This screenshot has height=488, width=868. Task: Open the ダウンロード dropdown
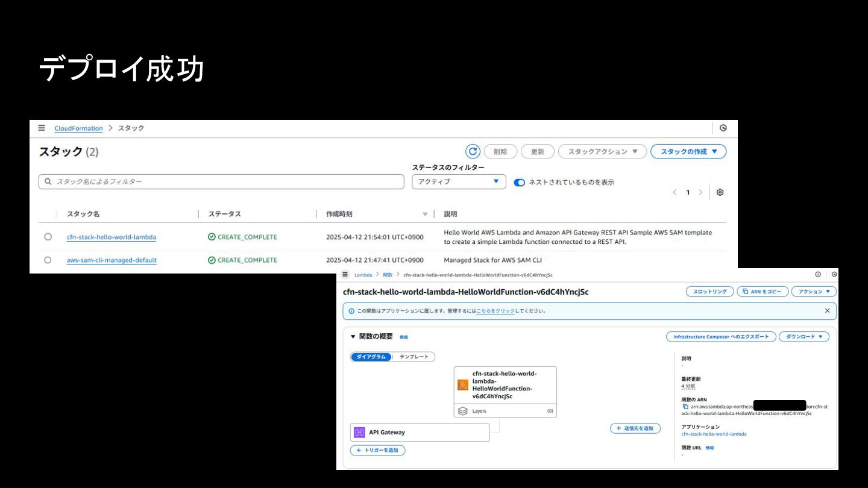tap(804, 337)
